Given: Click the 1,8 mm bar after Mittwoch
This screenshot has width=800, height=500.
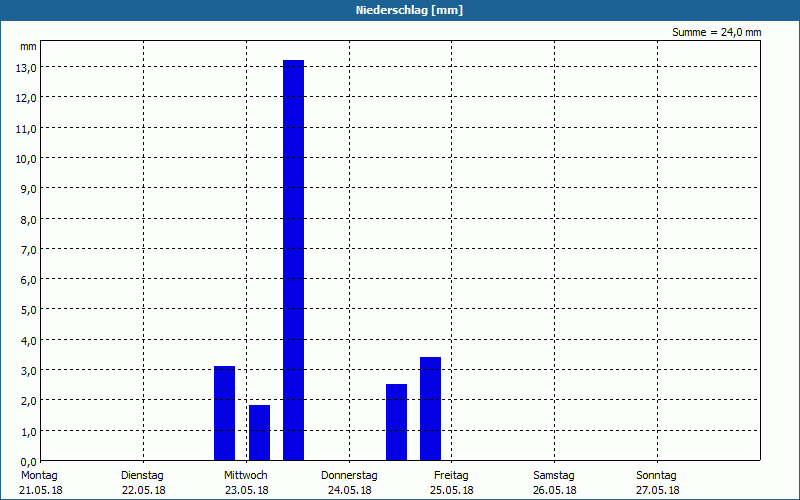Looking at the screenshot, I should pyautogui.click(x=259, y=433).
